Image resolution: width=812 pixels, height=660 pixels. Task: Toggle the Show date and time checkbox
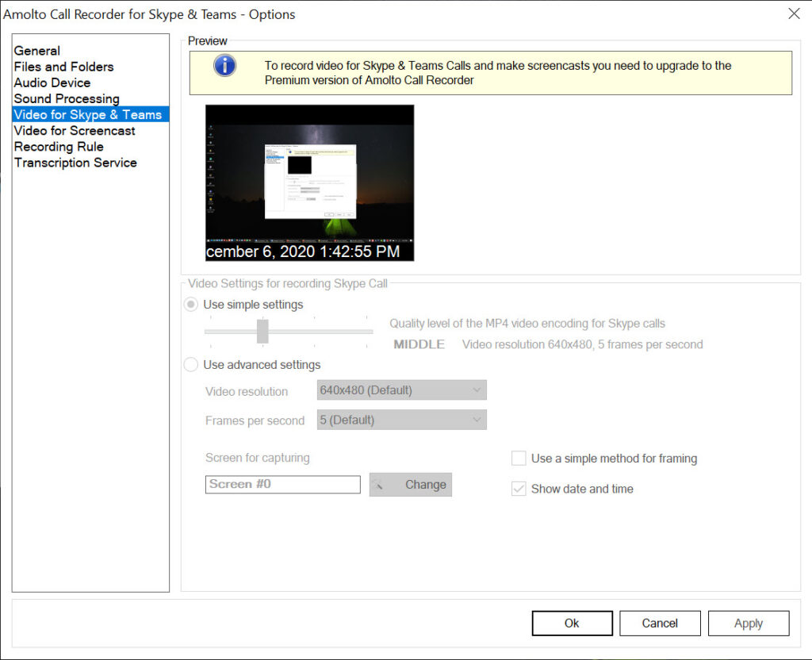click(519, 489)
